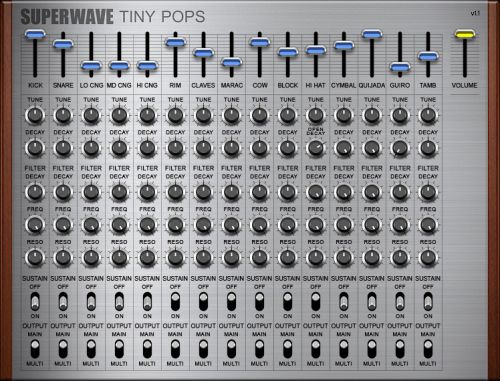Switch TAMB Output between Main and Multi
500x381 pixels.
click(428, 349)
